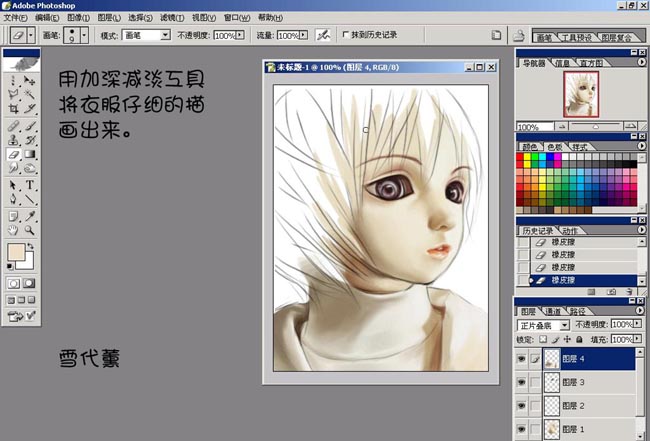The image size is (650, 441).
Task: Enable the 抹到历史记录 checkbox
Action: click(346, 35)
